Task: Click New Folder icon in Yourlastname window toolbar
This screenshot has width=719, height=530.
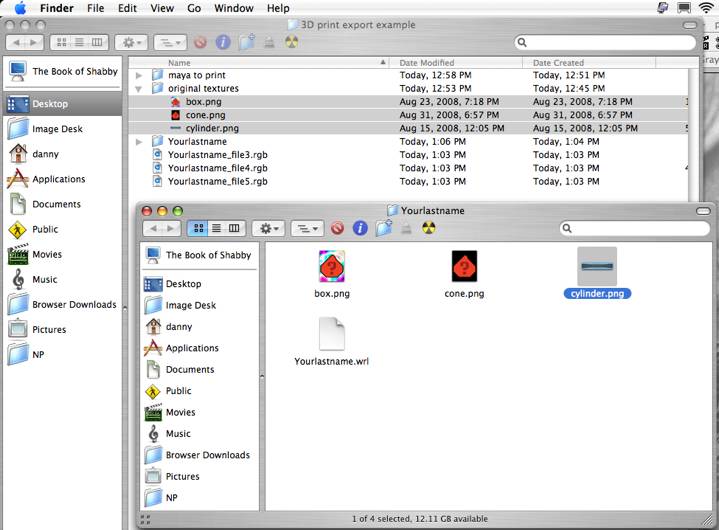Action: click(x=383, y=229)
